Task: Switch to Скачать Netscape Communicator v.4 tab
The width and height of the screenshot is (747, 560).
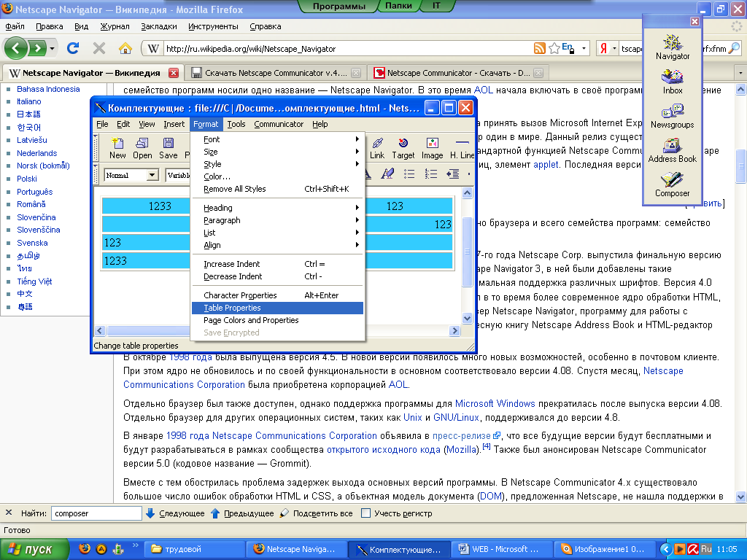Action: click(274, 73)
